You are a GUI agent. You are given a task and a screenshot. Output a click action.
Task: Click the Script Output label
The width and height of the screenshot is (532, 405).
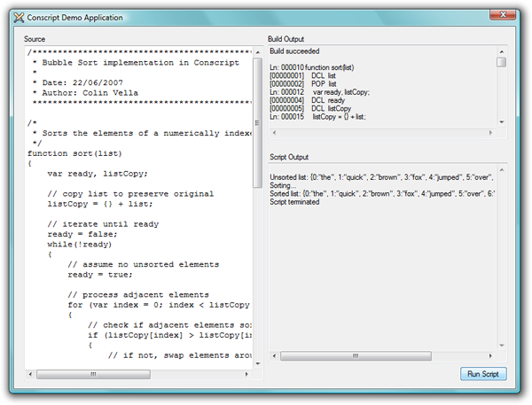[289, 157]
